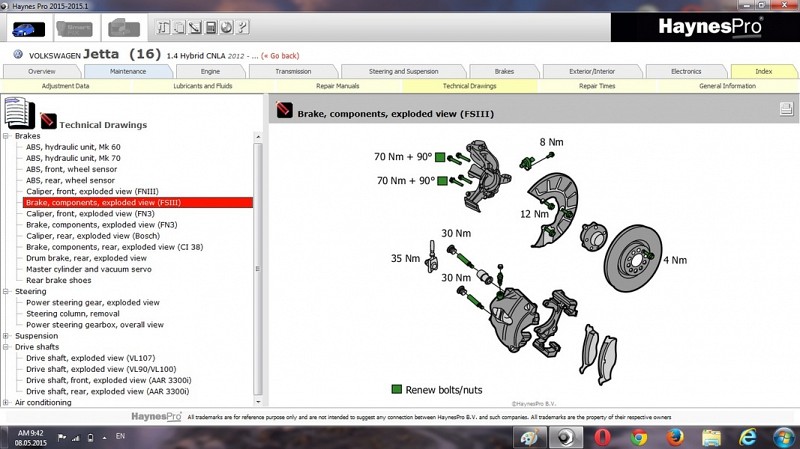Click the action center flag tray icon
Viewport: 800px width, 449px height.
pos(62,437)
